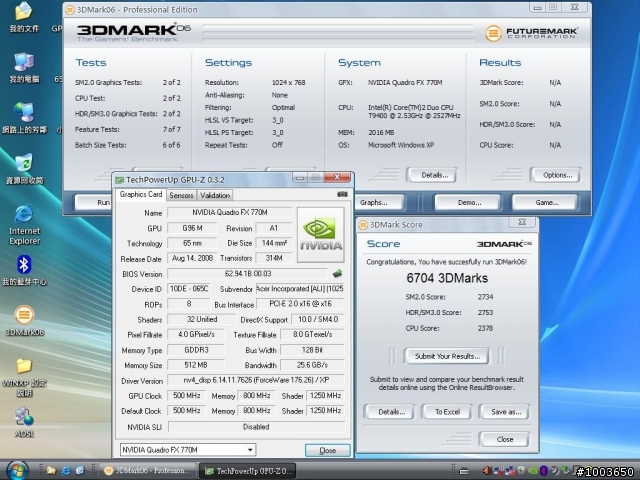Viewport: 640px width, 480px height.
Task: Open the 我的電腦 desktop icon
Action: [24, 67]
